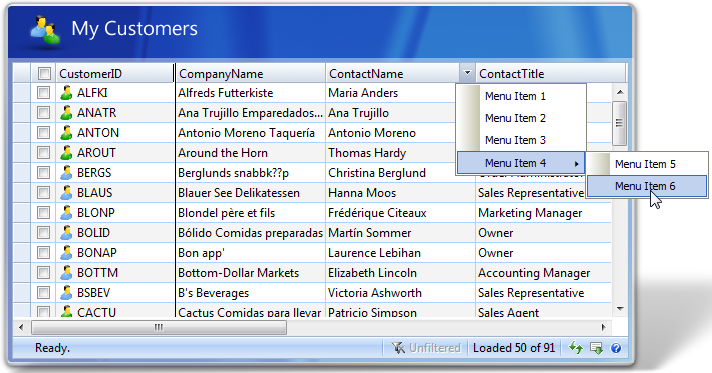Viewport: 712px width, 373px height.
Task: Expand Menu Item 4 submenu arrow
Action: 576,164
